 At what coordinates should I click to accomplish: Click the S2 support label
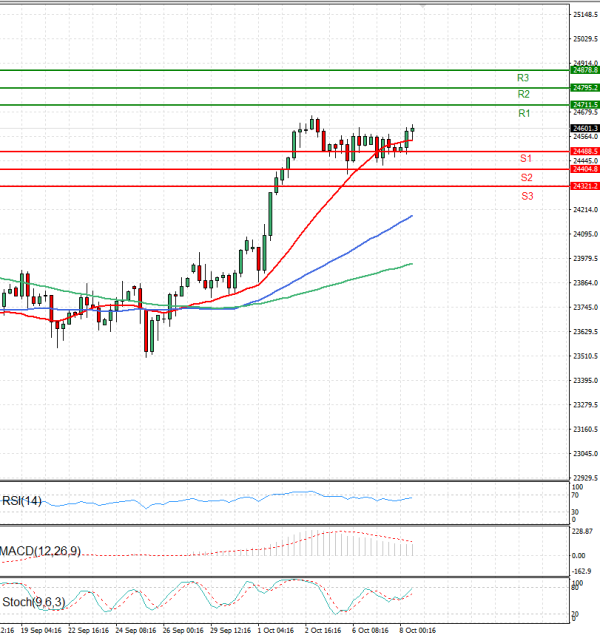point(526,177)
